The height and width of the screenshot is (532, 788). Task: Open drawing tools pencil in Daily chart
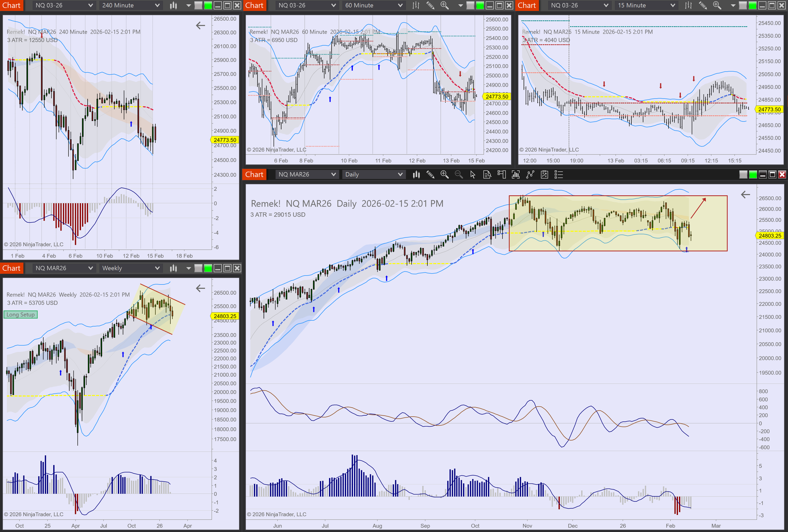[430, 175]
